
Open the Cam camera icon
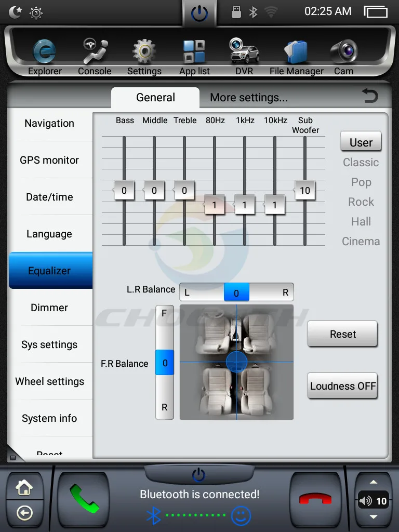click(x=344, y=51)
